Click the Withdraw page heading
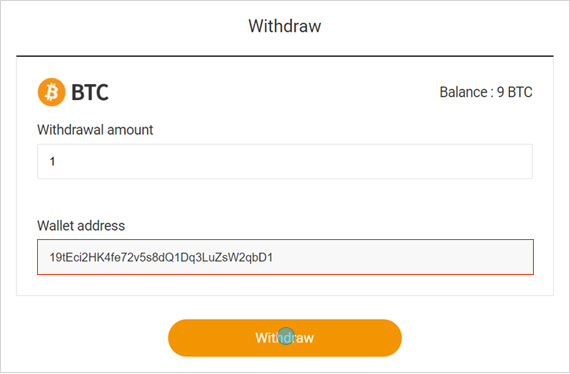 [285, 26]
